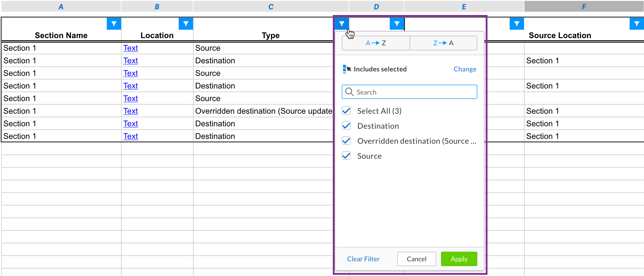Apply the filter with the Apply button
Screen dimensions: 644x276
click(459, 259)
